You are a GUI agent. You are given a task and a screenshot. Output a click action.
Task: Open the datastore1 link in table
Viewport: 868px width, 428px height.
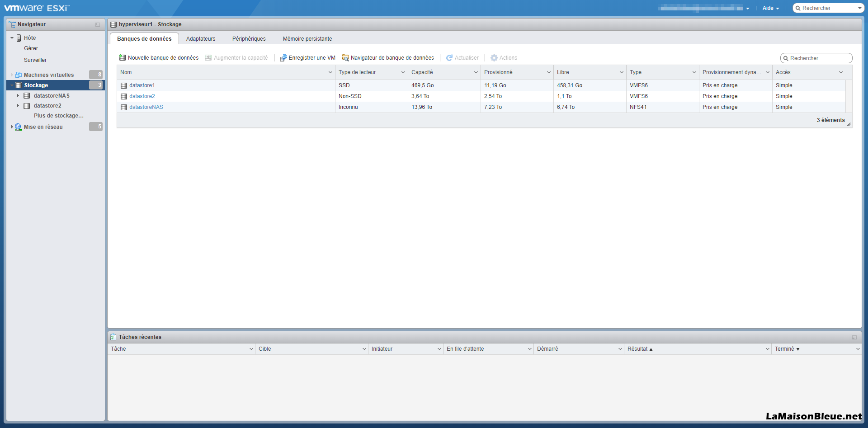[x=142, y=85]
